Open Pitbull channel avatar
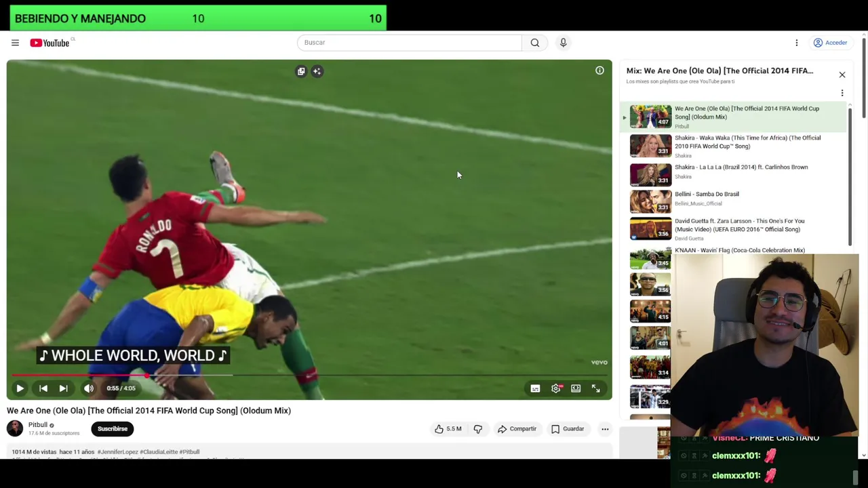Image resolution: width=868 pixels, height=488 pixels. (x=15, y=428)
